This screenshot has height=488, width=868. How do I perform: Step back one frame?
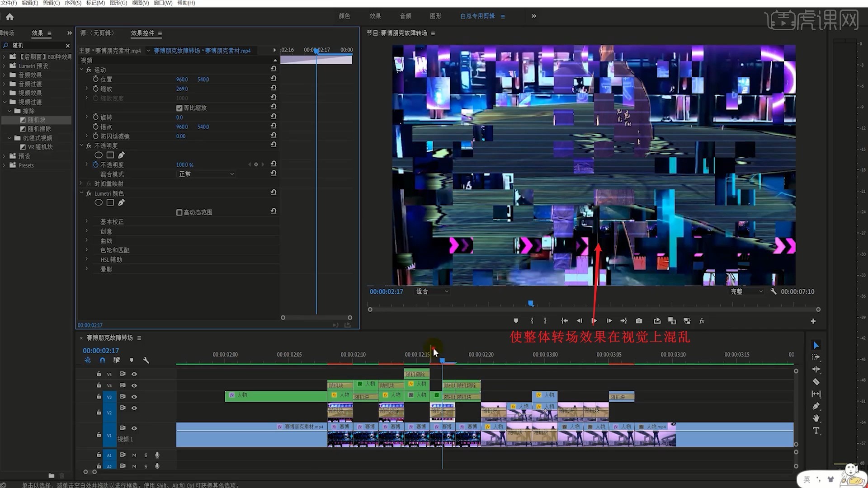tap(579, 321)
